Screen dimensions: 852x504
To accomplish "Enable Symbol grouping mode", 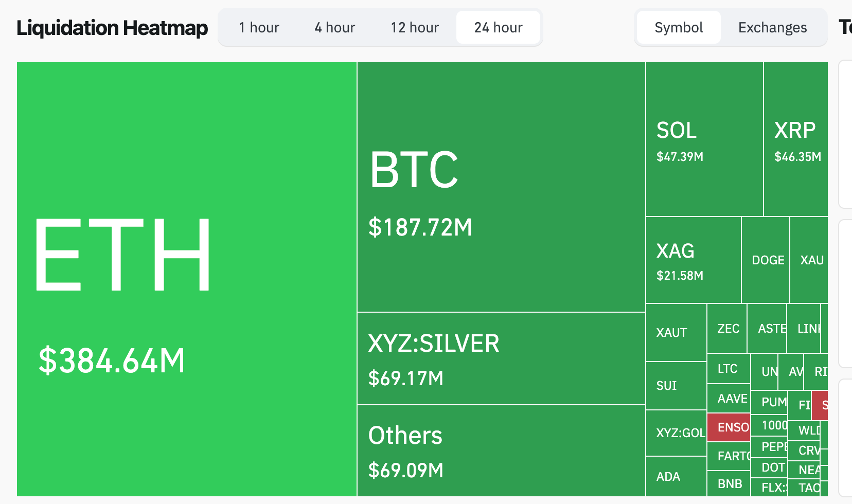I will click(x=678, y=27).
